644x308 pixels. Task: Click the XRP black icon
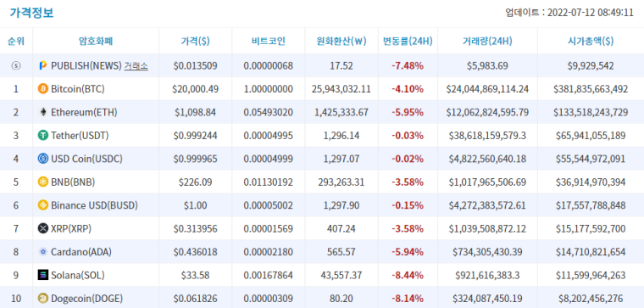click(42, 228)
